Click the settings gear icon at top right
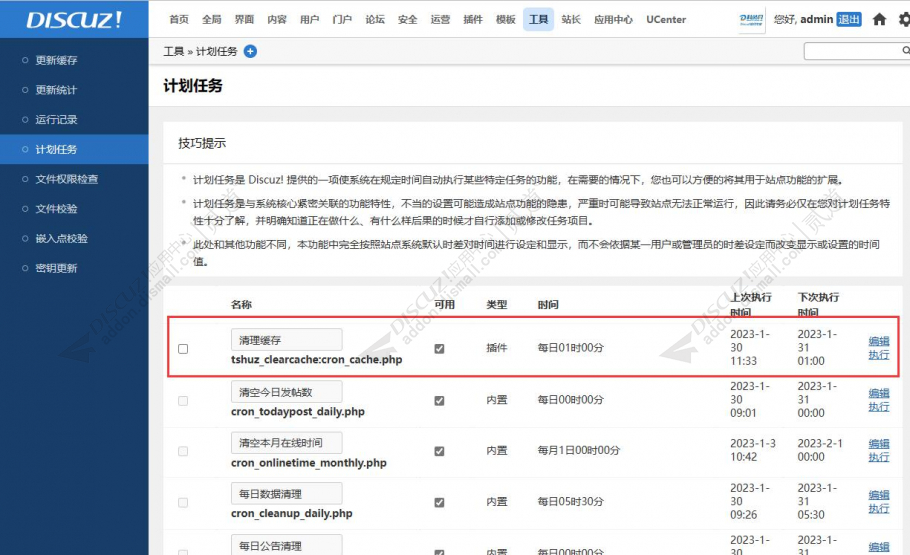910x555 pixels. click(x=904, y=19)
